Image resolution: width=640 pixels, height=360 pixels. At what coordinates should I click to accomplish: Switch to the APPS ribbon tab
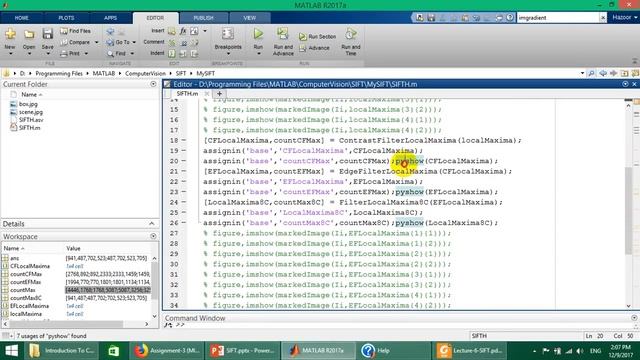point(110,18)
